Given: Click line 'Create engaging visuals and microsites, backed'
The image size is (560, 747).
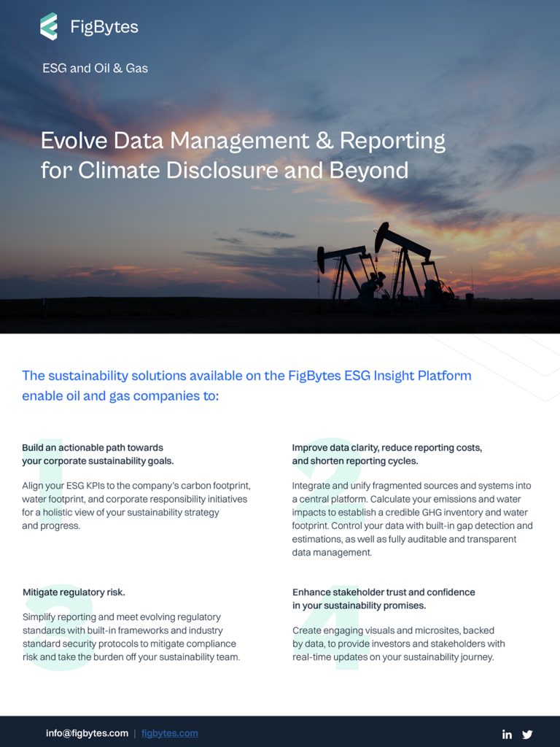Looking at the screenshot, I should click(x=393, y=630).
